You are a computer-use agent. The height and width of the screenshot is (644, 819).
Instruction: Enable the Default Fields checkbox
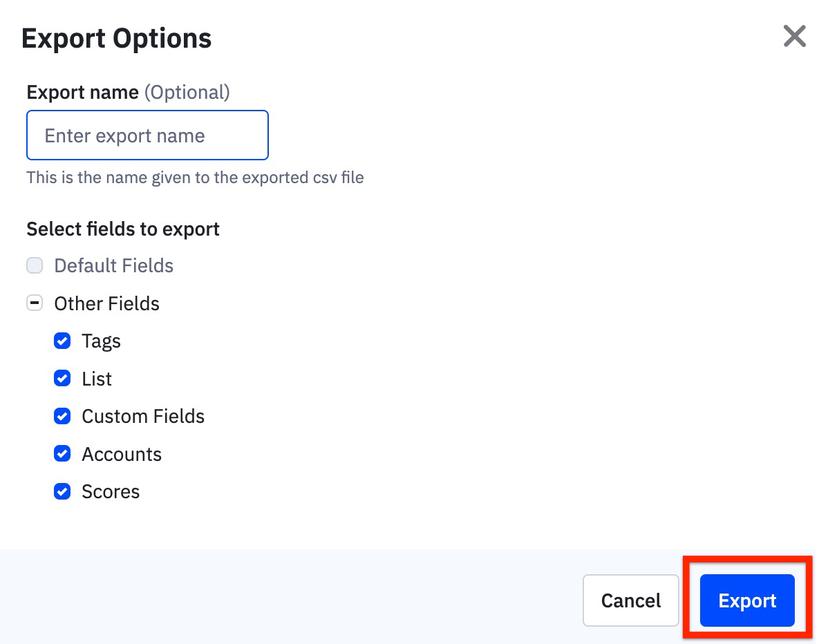(x=35, y=265)
